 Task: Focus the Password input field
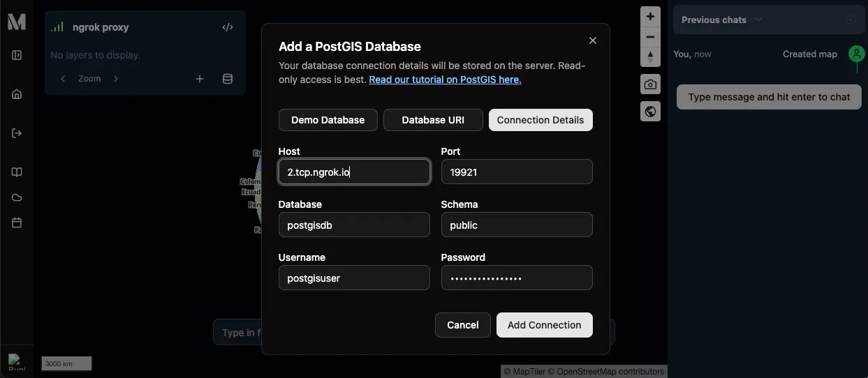[x=517, y=278]
